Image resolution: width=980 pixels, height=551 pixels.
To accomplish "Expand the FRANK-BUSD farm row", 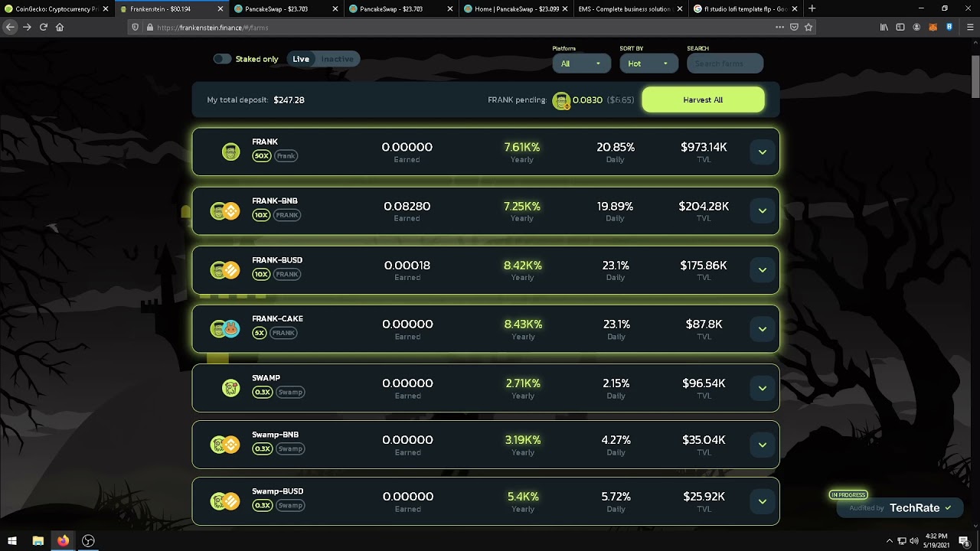I will [763, 269].
